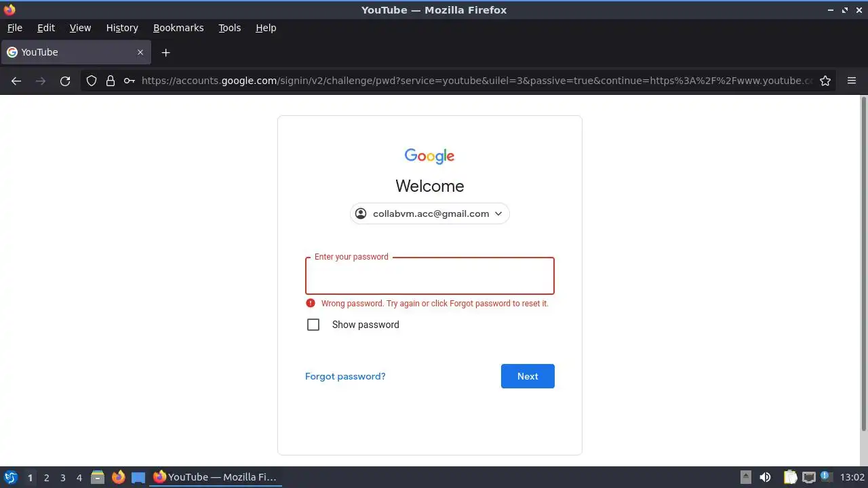
Task: Open the removable media eject tray icon
Action: [745, 477]
